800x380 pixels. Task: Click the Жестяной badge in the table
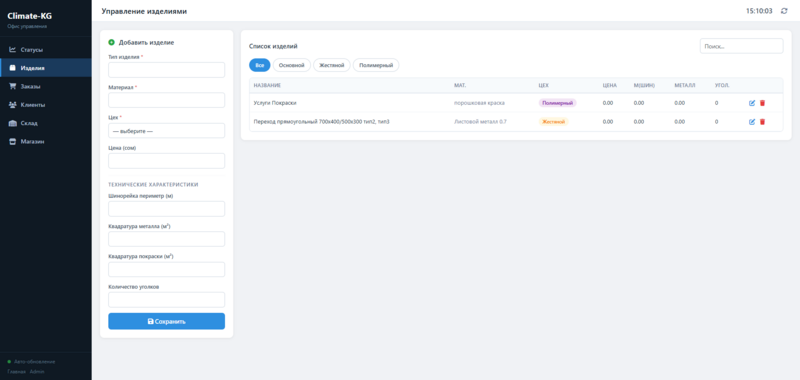(x=554, y=122)
